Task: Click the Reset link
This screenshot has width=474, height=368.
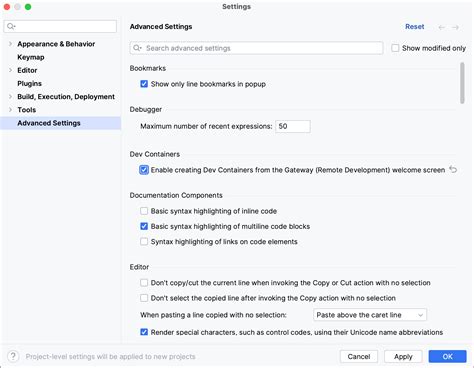Action: click(x=415, y=27)
